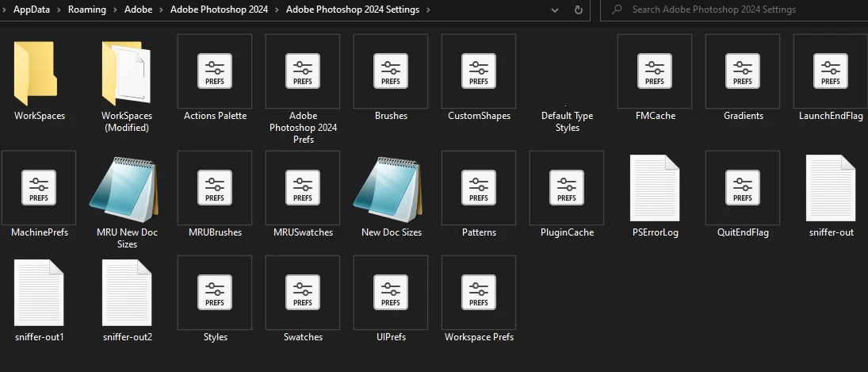Select the WorkSpaces (Modified) folder icon
868x372 pixels.
pos(126,73)
